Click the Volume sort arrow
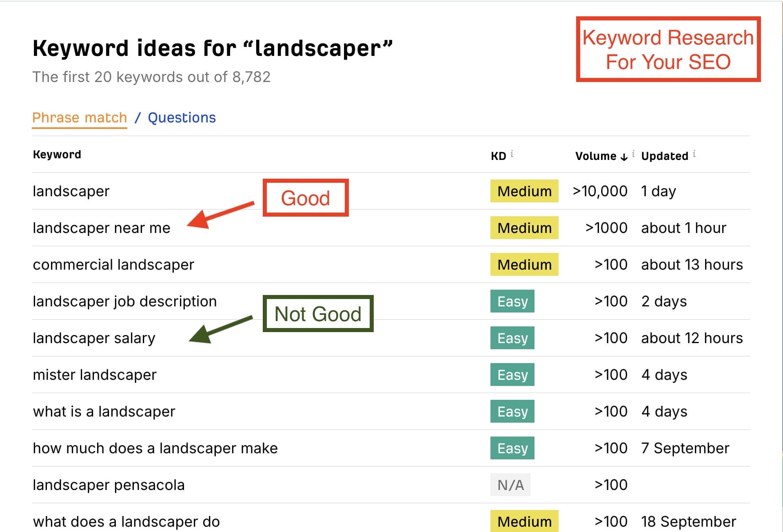Viewport: 783px width, 532px height. [x=624, y=157]
